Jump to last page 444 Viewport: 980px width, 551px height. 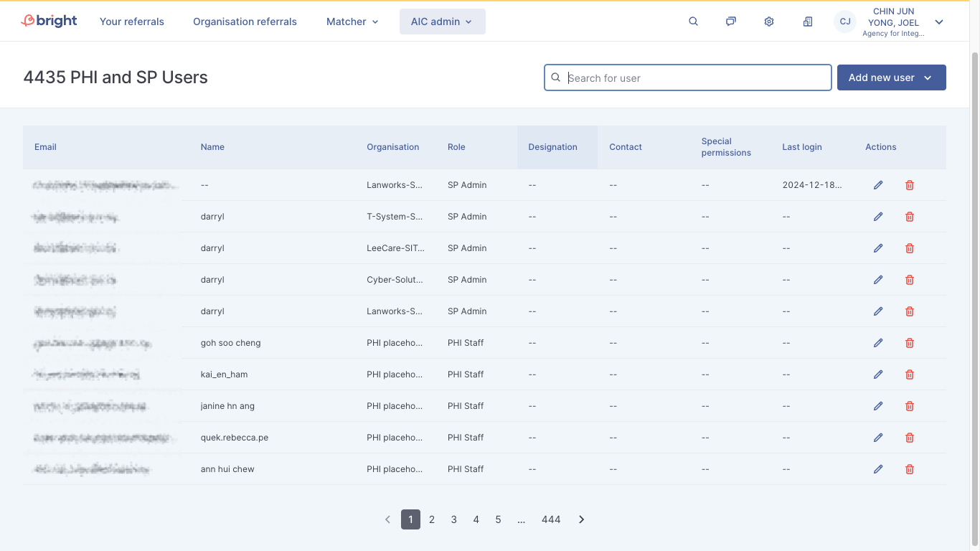(x=551, y=519)
